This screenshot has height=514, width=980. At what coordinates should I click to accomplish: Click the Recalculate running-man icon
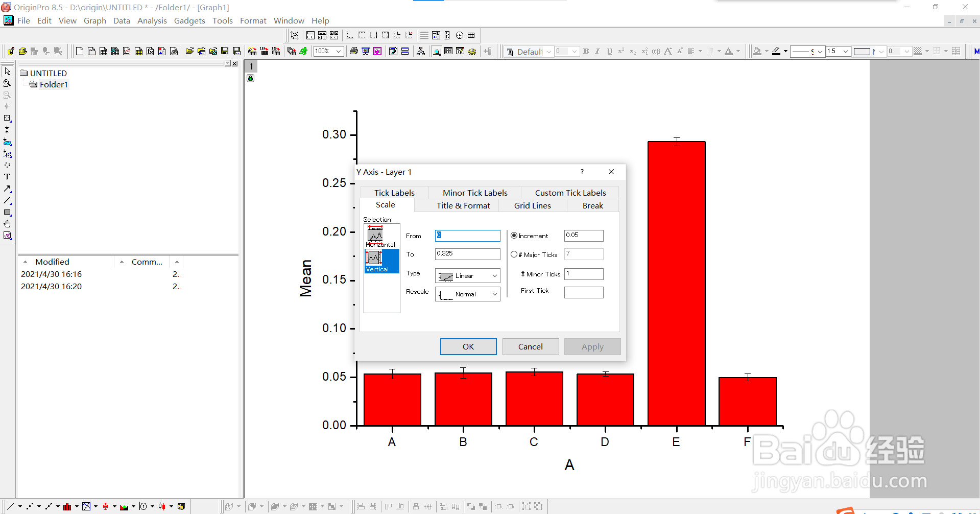pyautogui.click(x=303, y=51)
